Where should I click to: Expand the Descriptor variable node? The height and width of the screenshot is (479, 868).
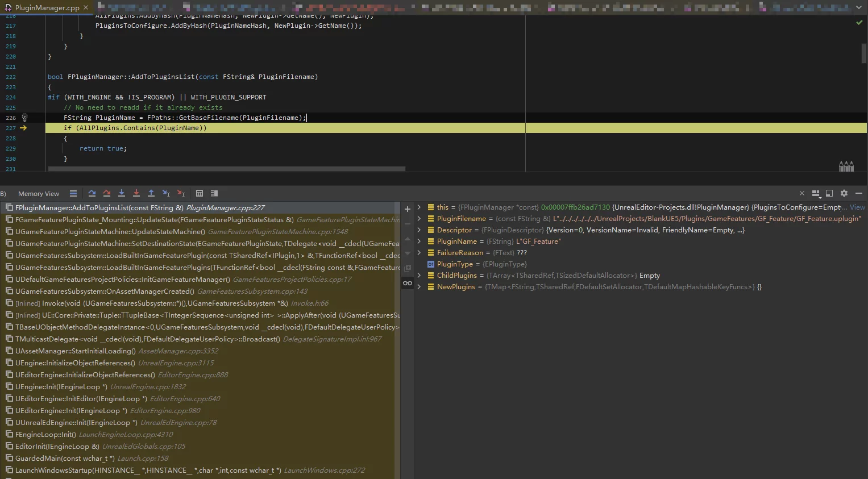(x=419, y=230)
